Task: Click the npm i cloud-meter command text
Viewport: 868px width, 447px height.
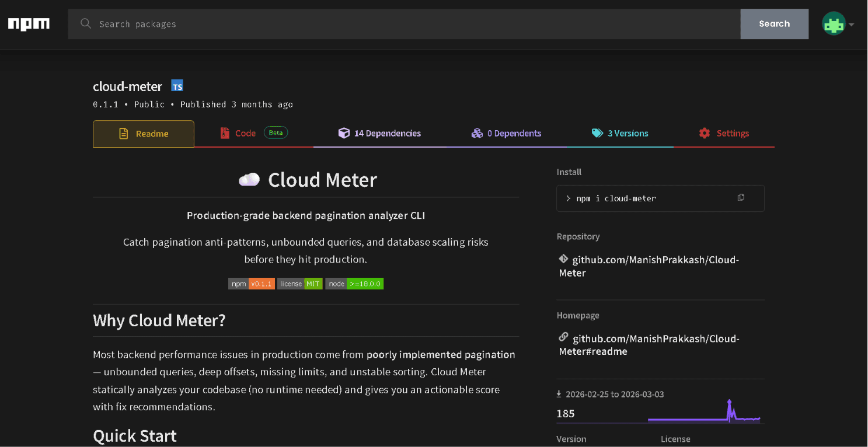Action: [x=616, y=198]
